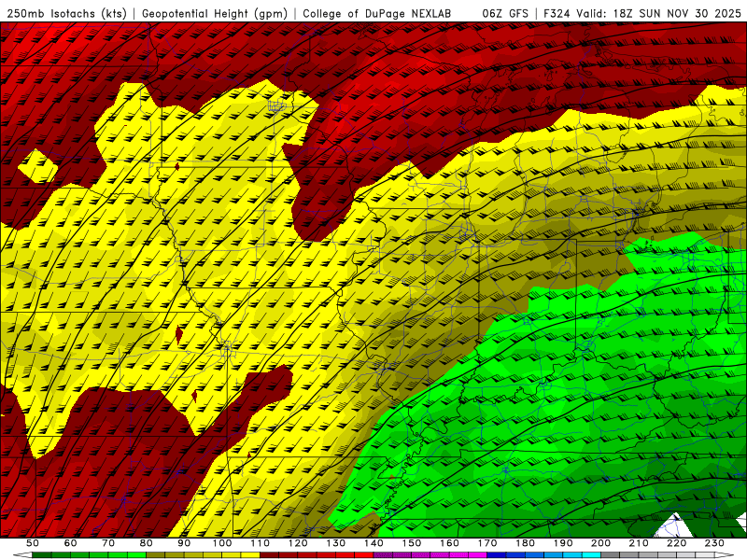Select the cyan swatch left of 200
Screen dimensions: 747x560
click(x=592, y=555)
